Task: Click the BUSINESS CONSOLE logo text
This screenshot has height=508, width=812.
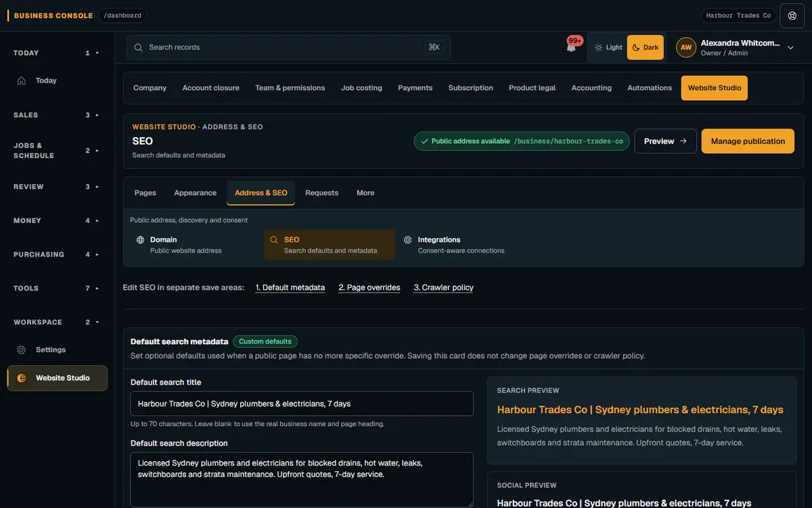Action: click(x=53, y=16)
